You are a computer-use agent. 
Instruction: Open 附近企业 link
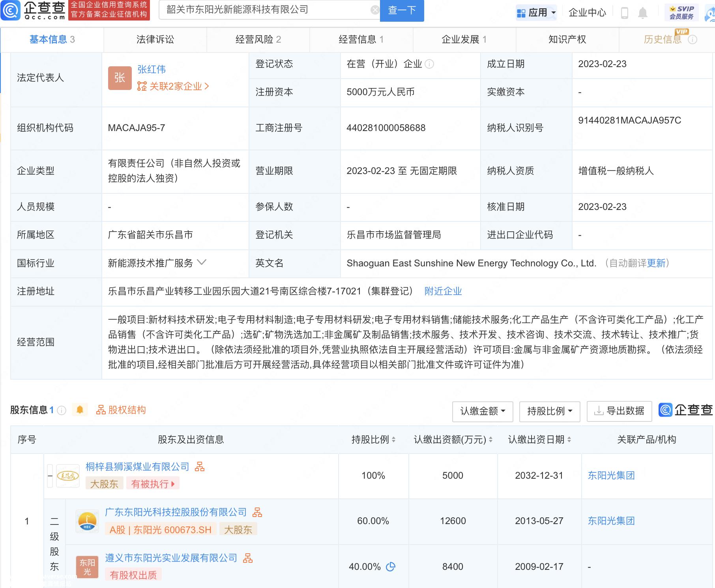pyautogui.click(x=443, y=291)
